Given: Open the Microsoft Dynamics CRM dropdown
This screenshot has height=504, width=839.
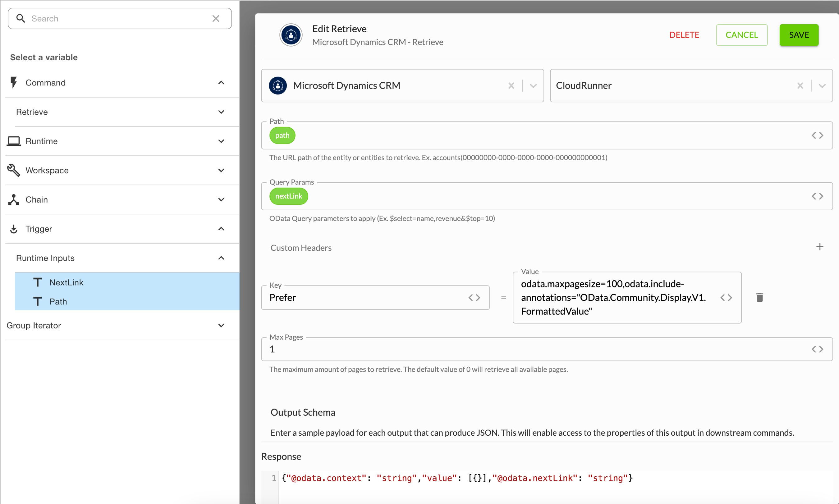Looking at the screenshot, I should [533, 85].
